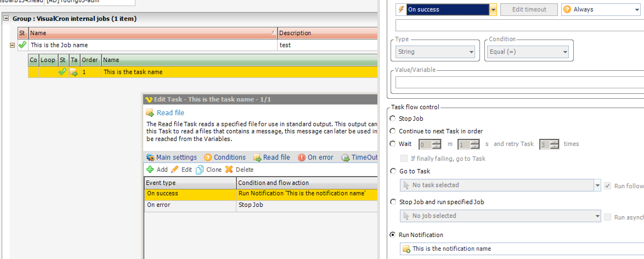
Task: Open the On error tab
Action: click(316, 157)
